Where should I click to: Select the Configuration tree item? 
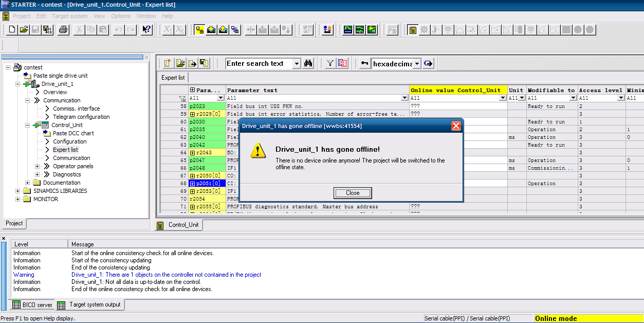pyautogui.click(x=70, y=141)
